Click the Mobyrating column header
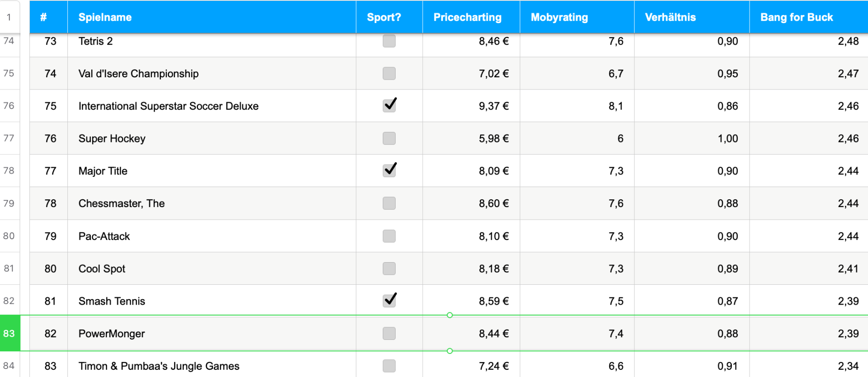The width and height of the screenshot is (868, 377). [559, 17]
